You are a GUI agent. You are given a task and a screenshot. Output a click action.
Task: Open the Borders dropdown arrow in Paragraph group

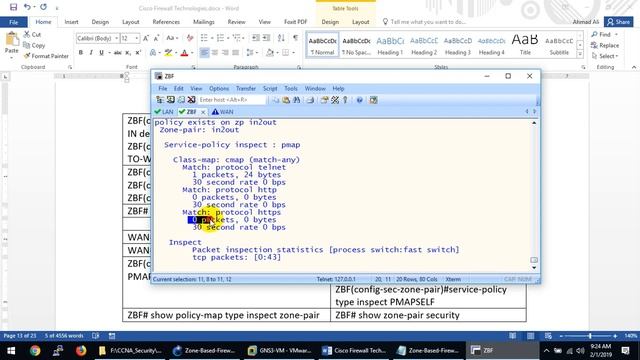293,53
